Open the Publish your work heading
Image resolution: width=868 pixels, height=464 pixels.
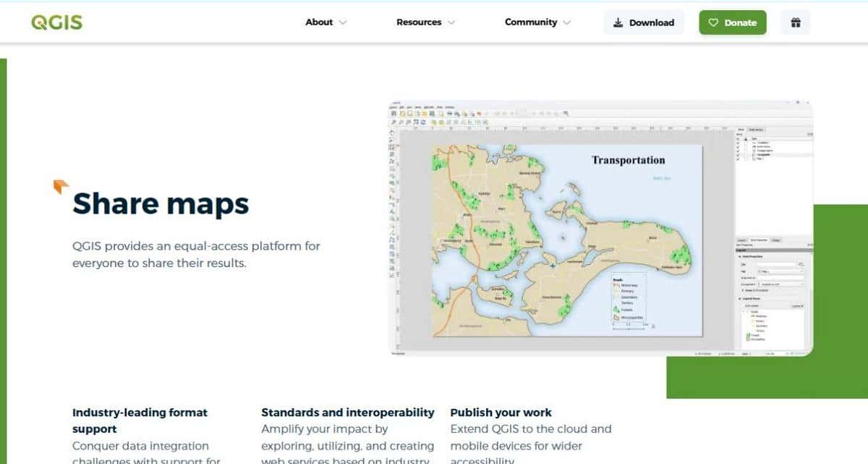pyautogui.click(x=501, y=413)
